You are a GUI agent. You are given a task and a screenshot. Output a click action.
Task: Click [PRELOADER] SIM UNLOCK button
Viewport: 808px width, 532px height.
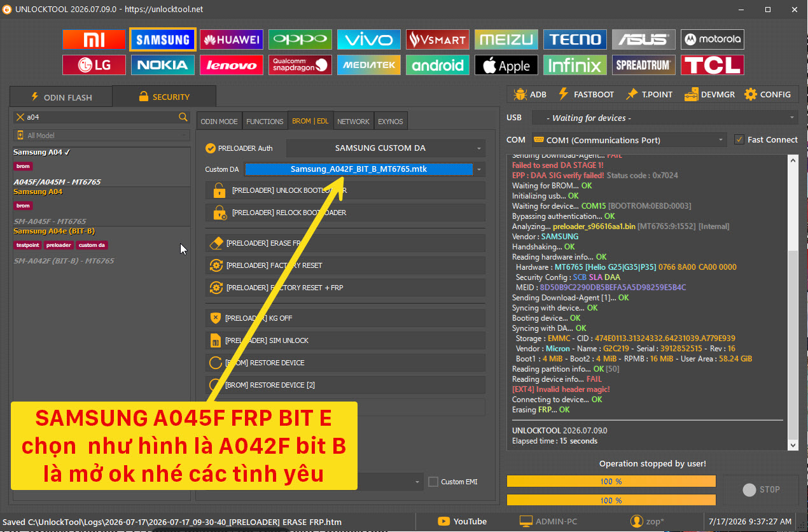coord(345,340)
